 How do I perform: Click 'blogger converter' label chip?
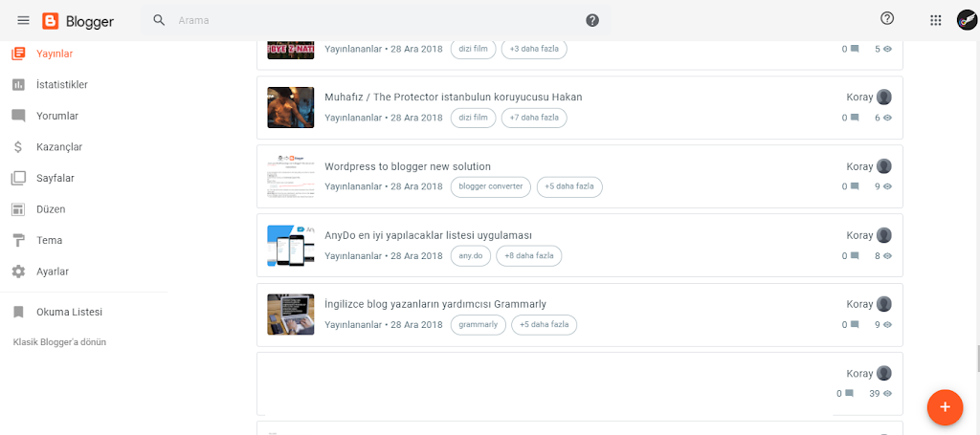click(x=491, y=186)
